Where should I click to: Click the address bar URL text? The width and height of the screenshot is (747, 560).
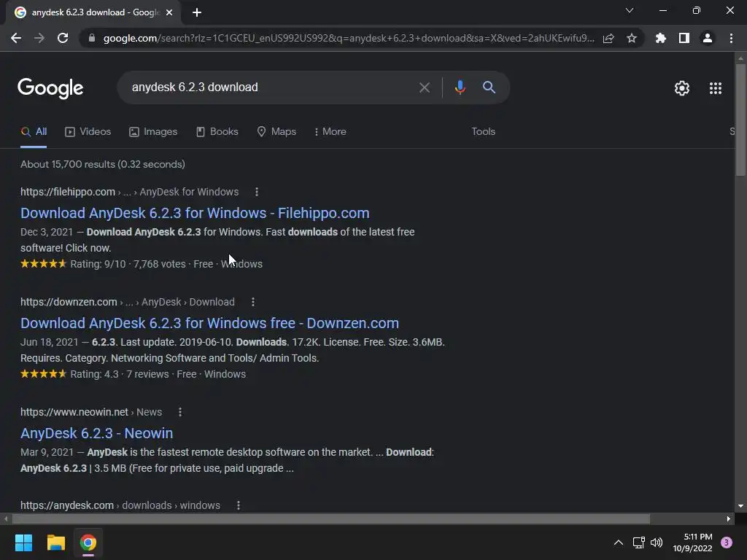pyautogui.click(x=349, y=38)
